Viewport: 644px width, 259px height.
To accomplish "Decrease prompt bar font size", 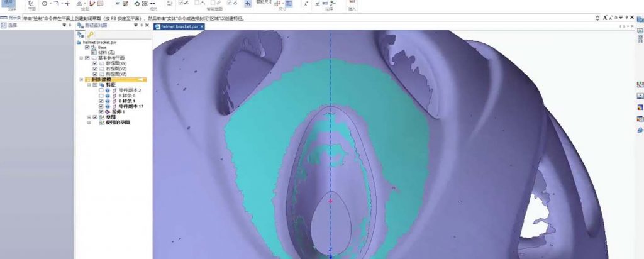I will (x=611, y=18).
